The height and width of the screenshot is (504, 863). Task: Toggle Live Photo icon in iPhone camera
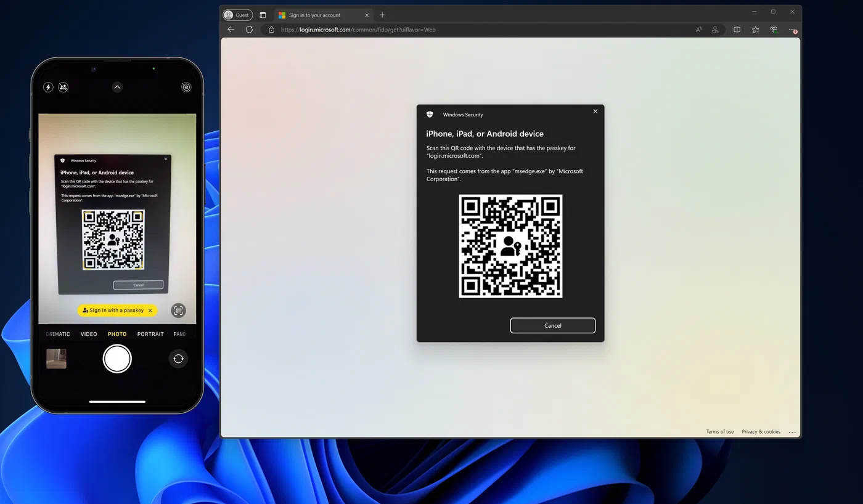[186, 87]
